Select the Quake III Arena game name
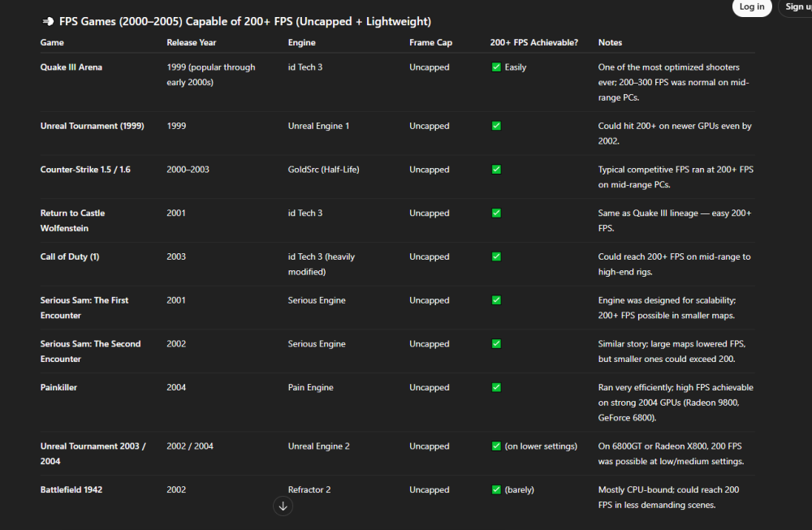 pos(71,67)
